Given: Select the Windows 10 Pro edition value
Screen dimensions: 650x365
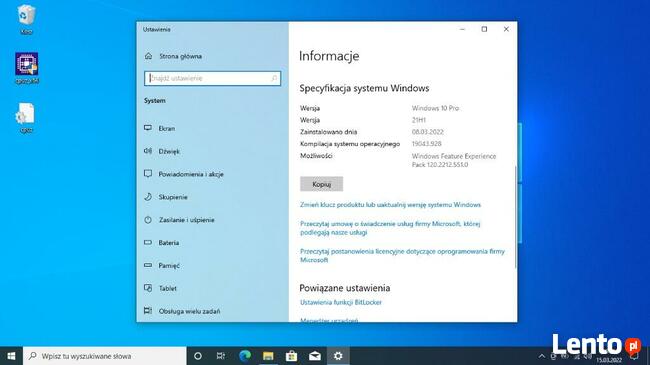Looking at the screenshot, I should coord(435,108).
